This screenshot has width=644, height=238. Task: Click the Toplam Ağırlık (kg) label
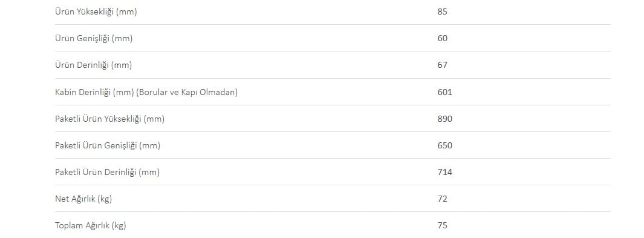click(90, 226)
